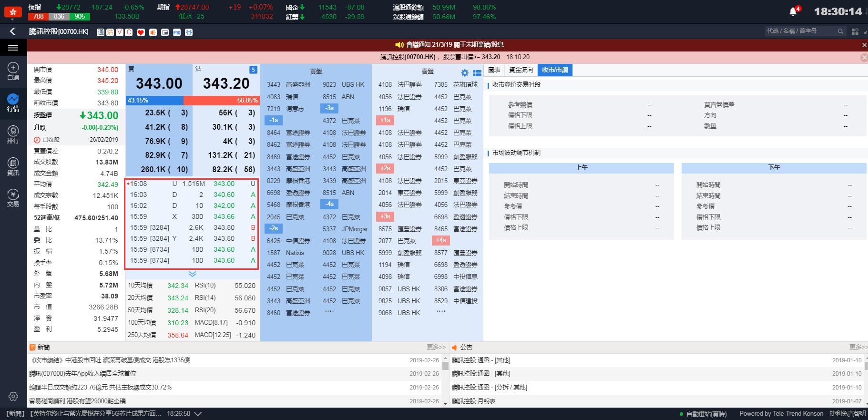This screenshot has height=420, width=868.
Task: Toggle the broker queue list view icon
Action: [477, 73]
